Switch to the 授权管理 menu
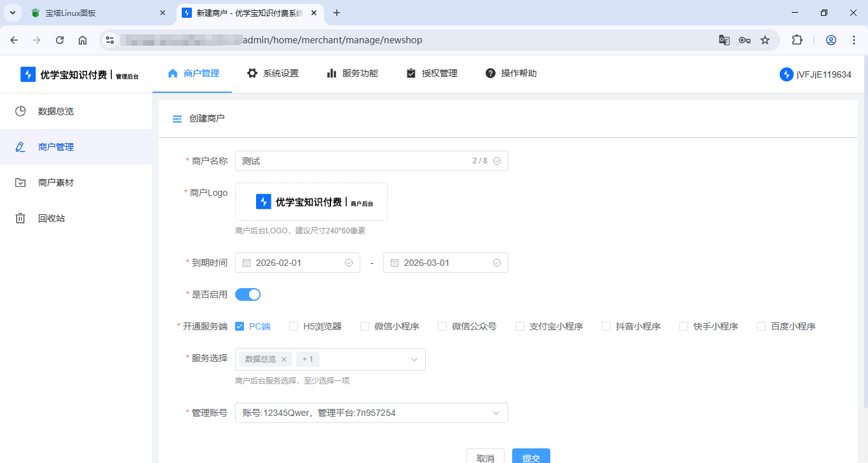 [431, 73]
